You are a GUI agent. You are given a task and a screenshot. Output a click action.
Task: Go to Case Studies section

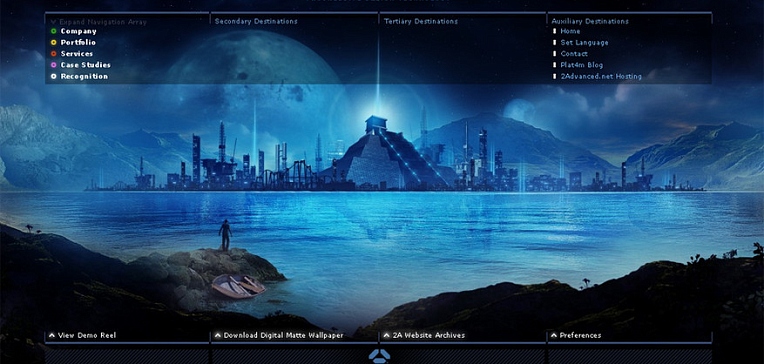click(85, 65)
